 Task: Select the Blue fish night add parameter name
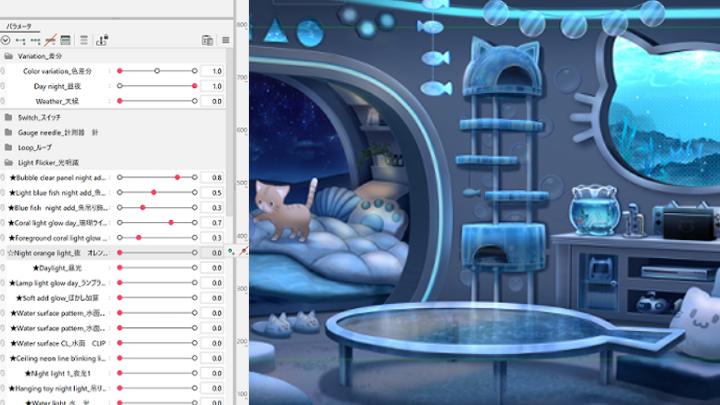[58, 208]
